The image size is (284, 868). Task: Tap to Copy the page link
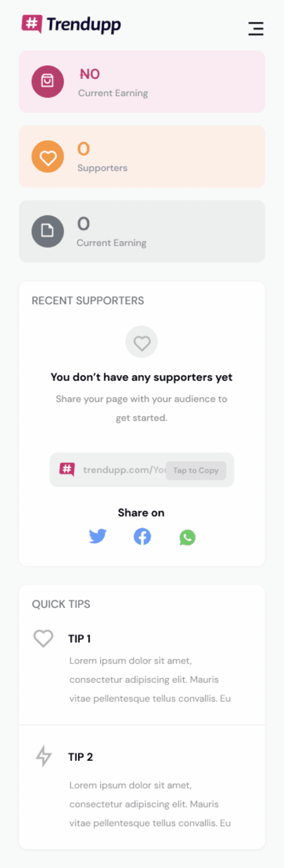(196, 470)
